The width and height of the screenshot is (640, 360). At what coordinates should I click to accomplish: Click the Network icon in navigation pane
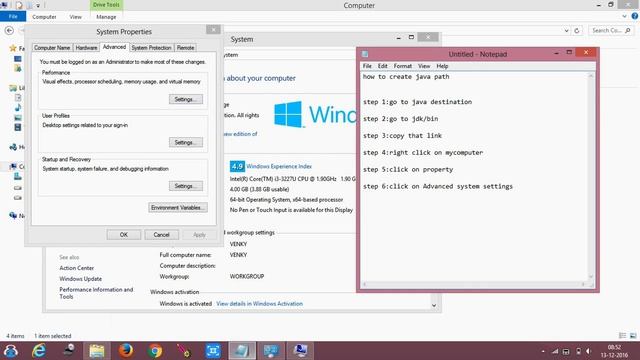pos(13,216)
